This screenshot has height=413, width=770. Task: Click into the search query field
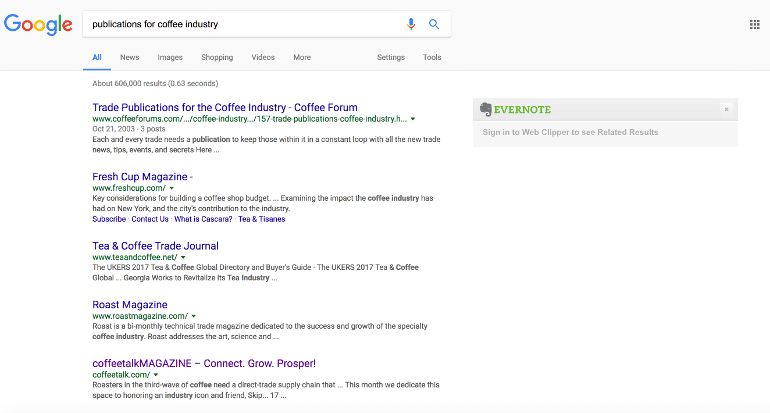point(240,24)
